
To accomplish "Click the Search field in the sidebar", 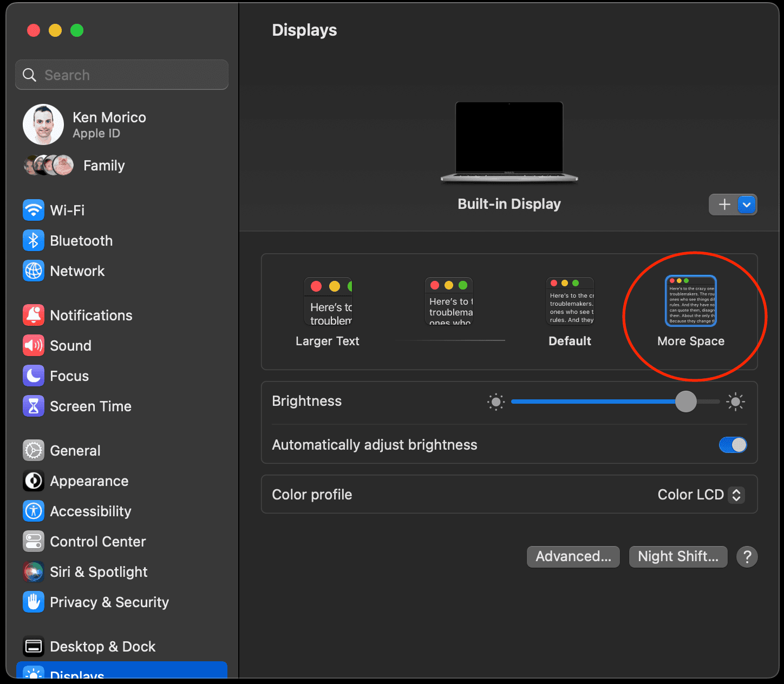I will pos(121,75).
